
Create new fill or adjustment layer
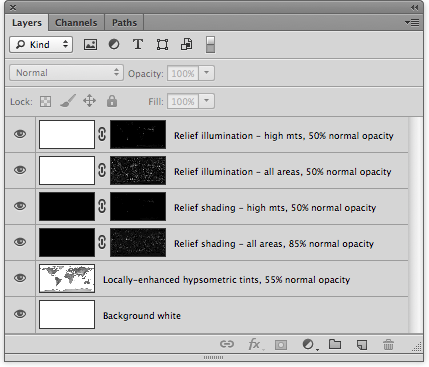pos(309,344)
